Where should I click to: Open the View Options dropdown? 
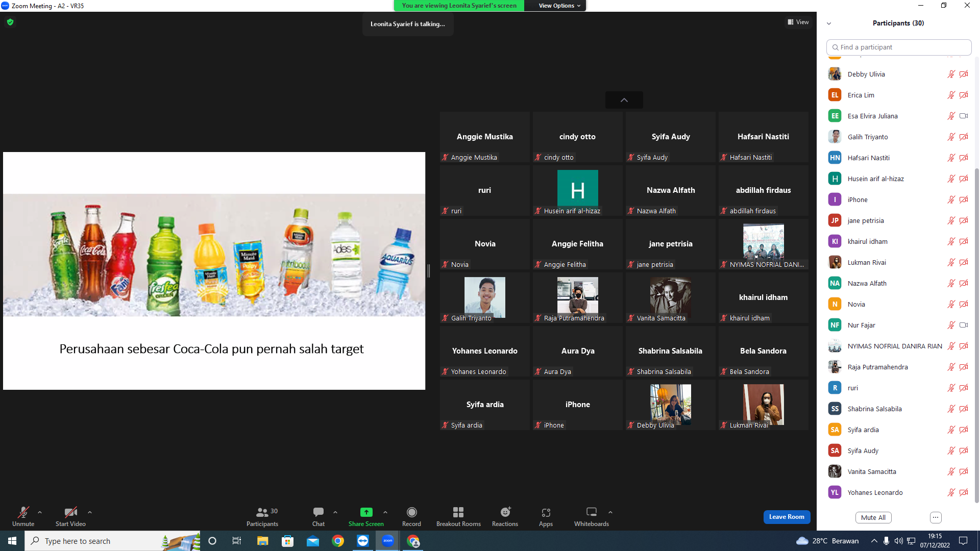pos(559,6)
